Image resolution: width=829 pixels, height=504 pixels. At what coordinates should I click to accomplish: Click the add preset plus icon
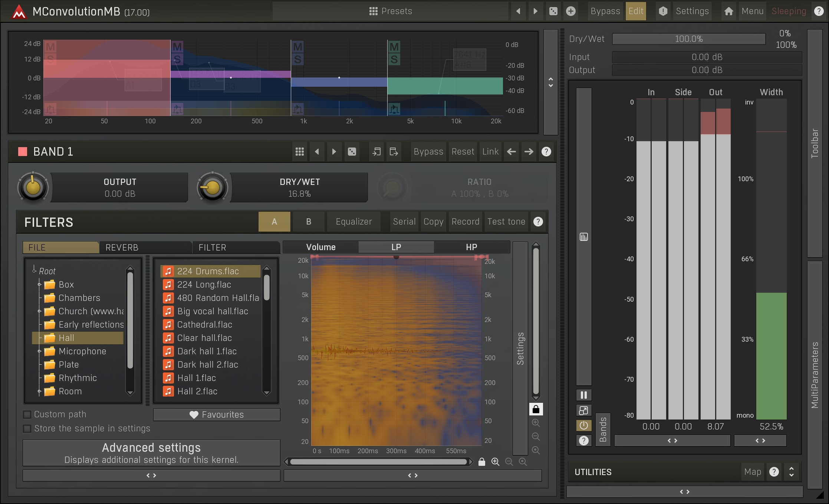[x=571, y=11]
